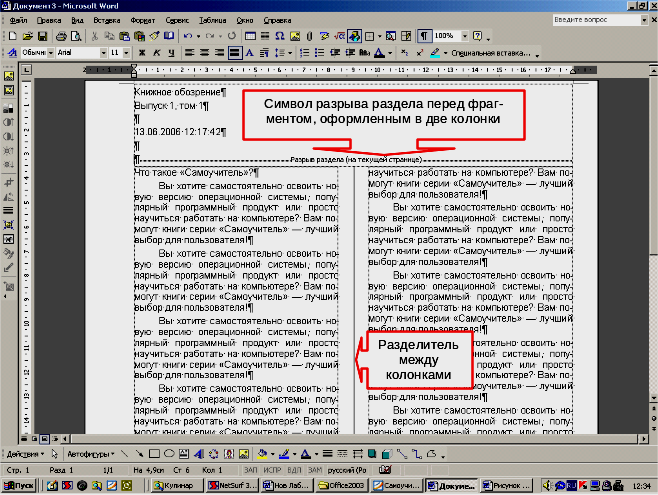This screenshot has height=495, width=658.
Task: Switch to the Office2003 taskbar folder
Action: coord(342,485)
